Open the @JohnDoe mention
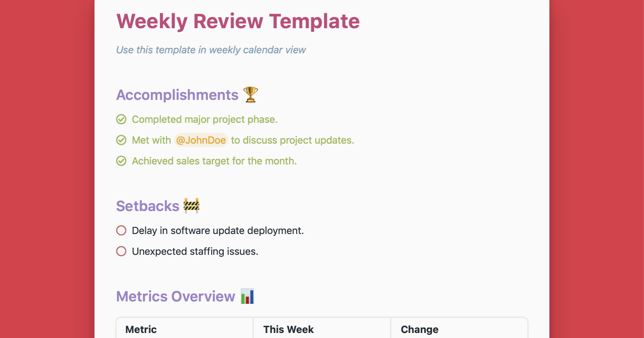Viewport: 644px width, 338px height. 201,140
